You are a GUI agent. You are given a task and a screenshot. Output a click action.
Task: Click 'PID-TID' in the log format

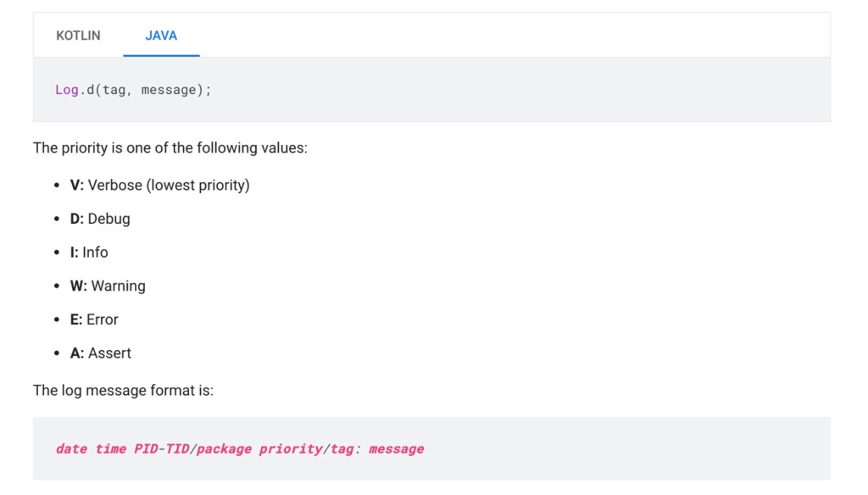tap(161, 449)
